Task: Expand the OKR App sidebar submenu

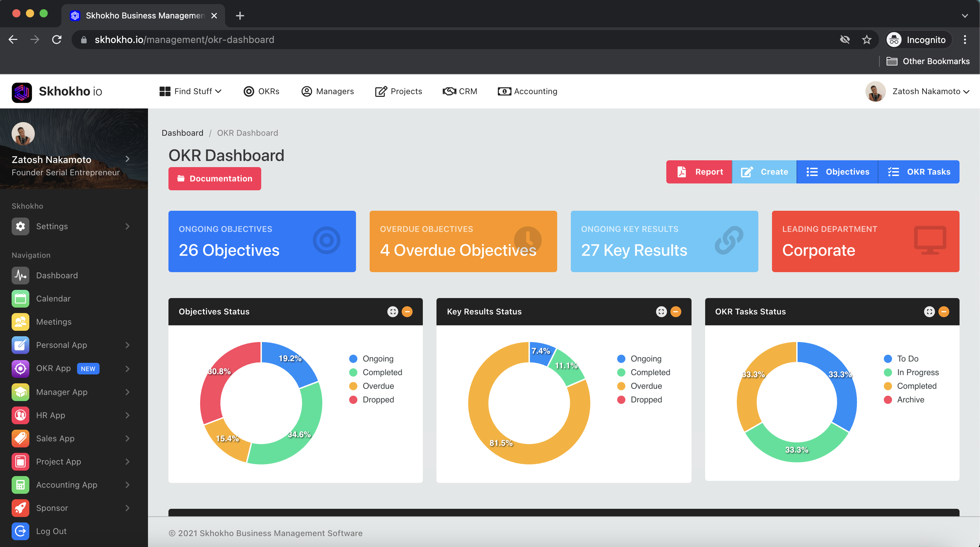Action: (x=128, y=369)
